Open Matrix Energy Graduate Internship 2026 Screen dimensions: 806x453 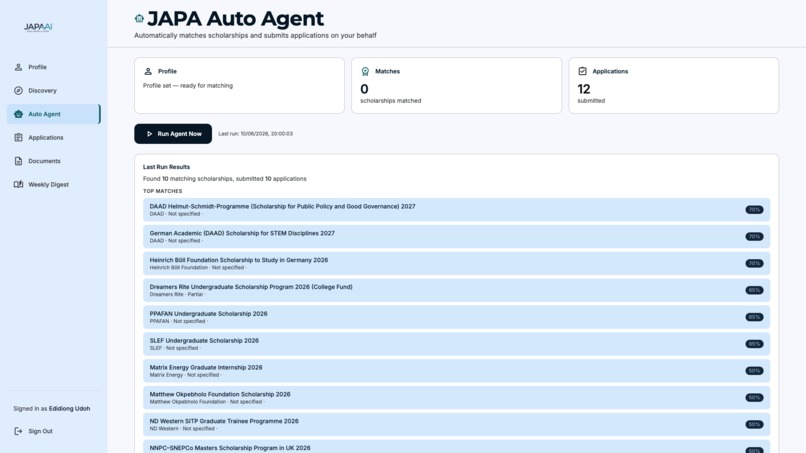tap(456, 371)
